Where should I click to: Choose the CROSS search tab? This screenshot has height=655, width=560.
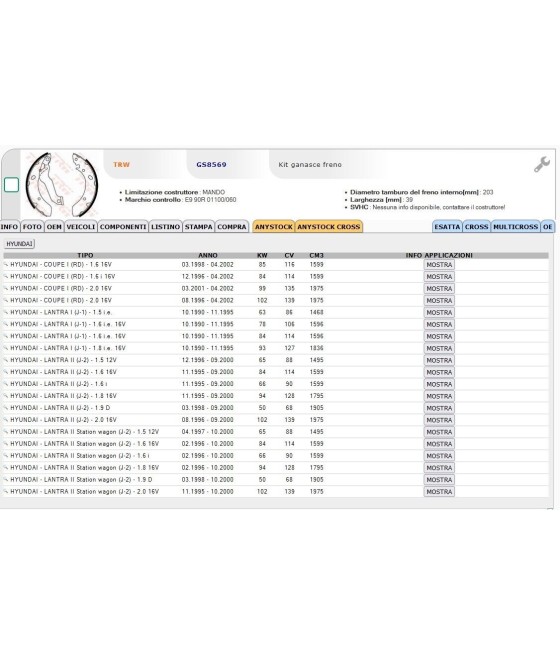[476, 227]
